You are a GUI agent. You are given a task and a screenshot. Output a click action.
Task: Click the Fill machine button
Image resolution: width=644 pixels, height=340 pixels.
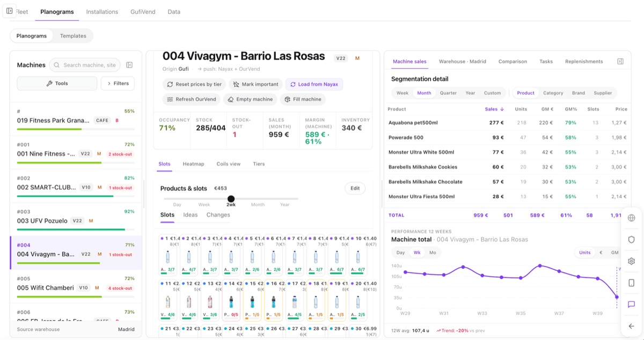[x=303, y=99]
